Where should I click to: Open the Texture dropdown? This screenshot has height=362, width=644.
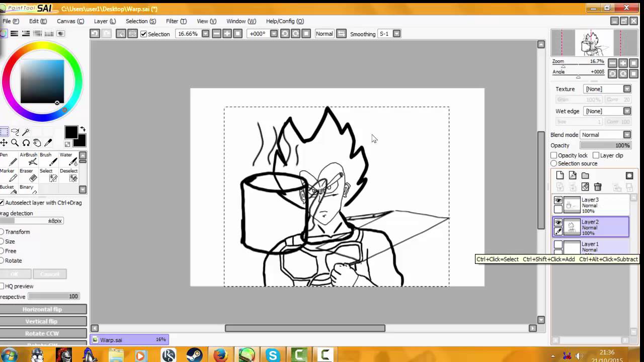click(x=627, y=89)
